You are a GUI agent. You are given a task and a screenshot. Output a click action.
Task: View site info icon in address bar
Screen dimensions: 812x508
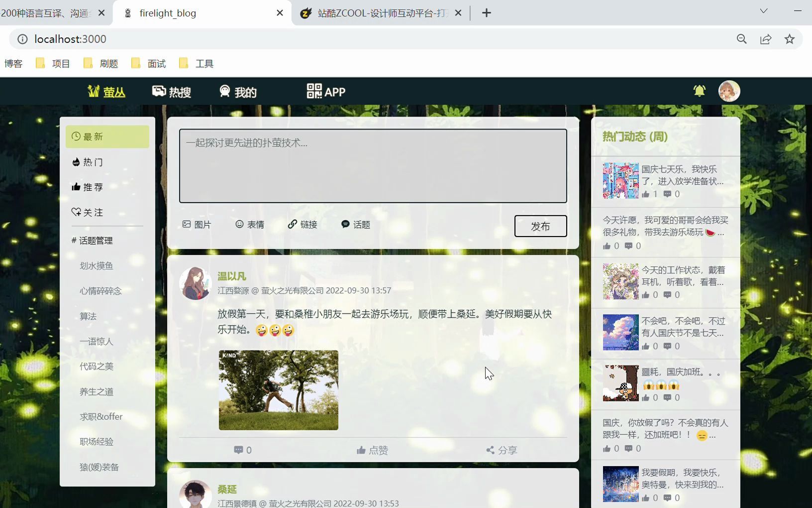coord(22,39)
